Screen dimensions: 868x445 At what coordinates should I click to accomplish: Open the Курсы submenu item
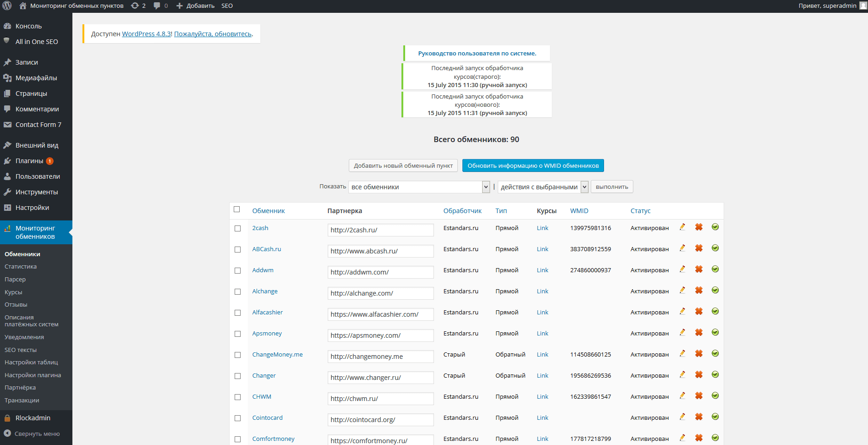[13, 292]
